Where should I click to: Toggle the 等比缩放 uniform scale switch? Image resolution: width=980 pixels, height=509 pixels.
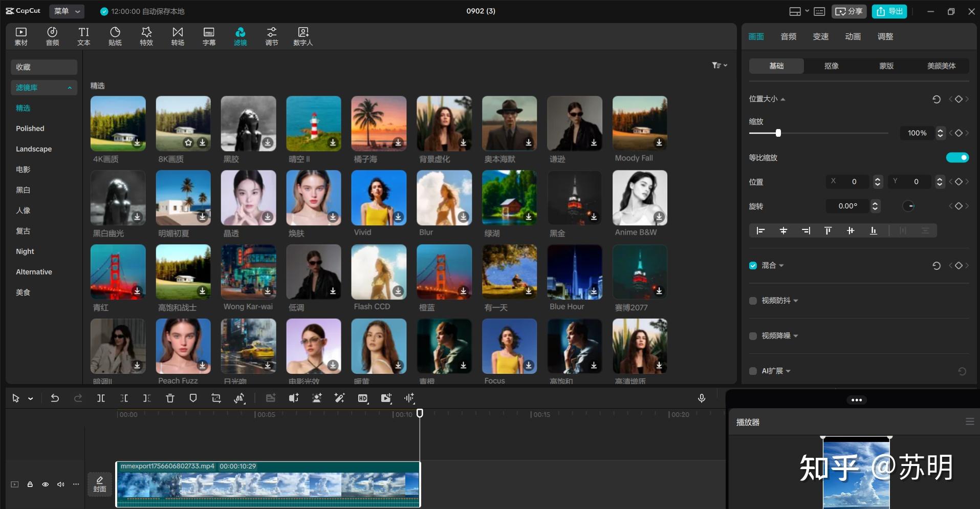pyautogui.click(x=957, y=158)
